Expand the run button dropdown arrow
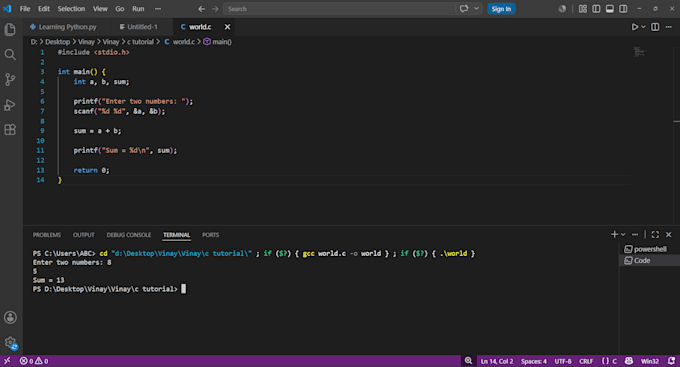The image size is (680, 367). pos(644,27)
